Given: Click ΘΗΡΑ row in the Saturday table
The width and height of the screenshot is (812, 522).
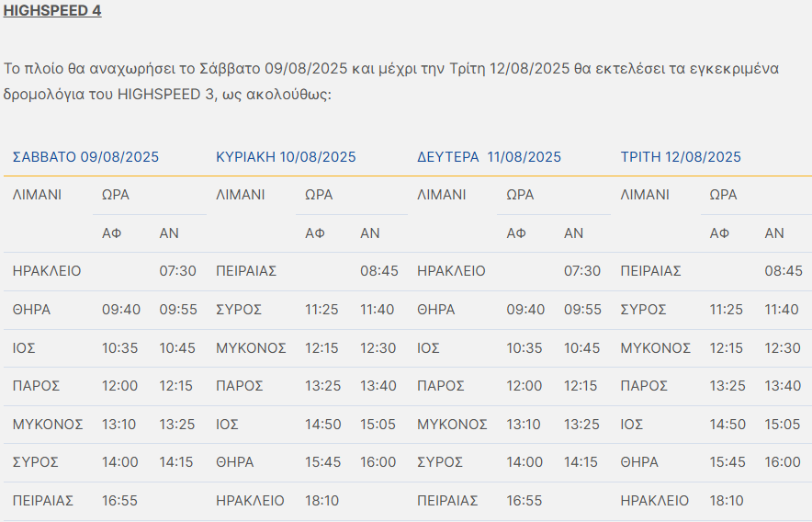Looking at the screenshot, I should point(31,310).
